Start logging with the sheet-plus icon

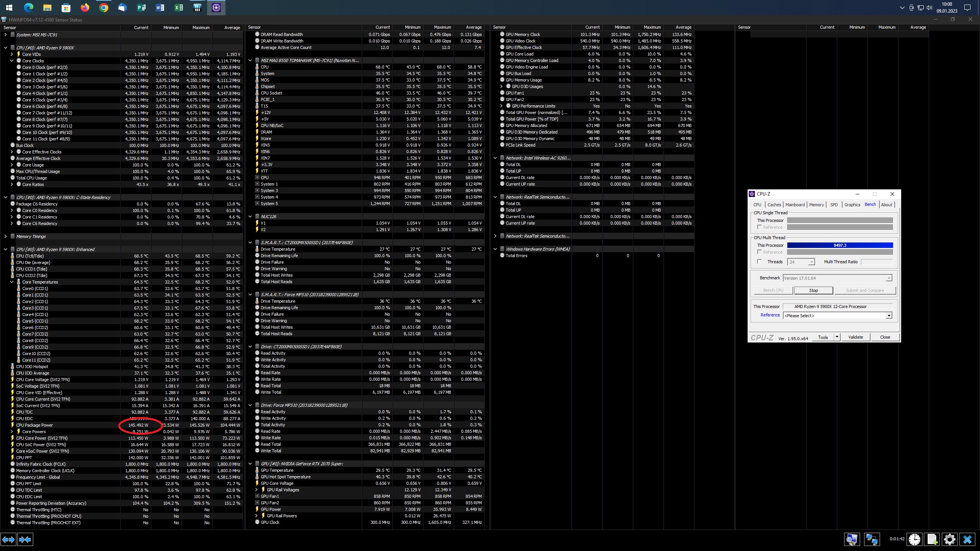point(932,540)
